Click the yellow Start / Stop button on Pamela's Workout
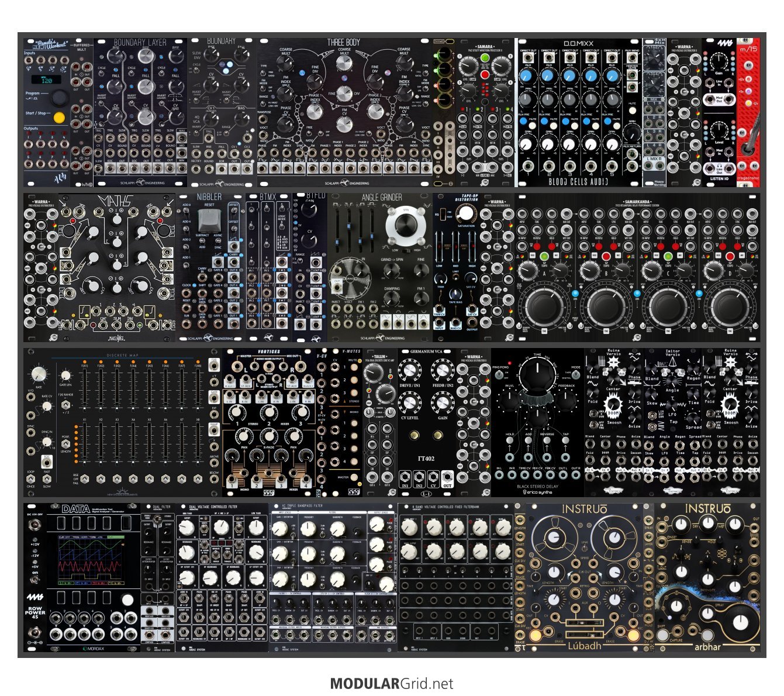Screen dimensions: 784x696 coord(59,118)
